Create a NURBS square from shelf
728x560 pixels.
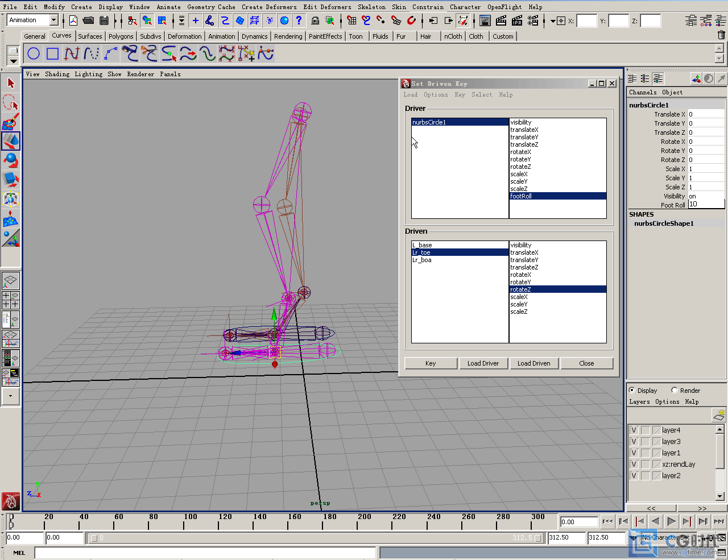coord(53,54)
